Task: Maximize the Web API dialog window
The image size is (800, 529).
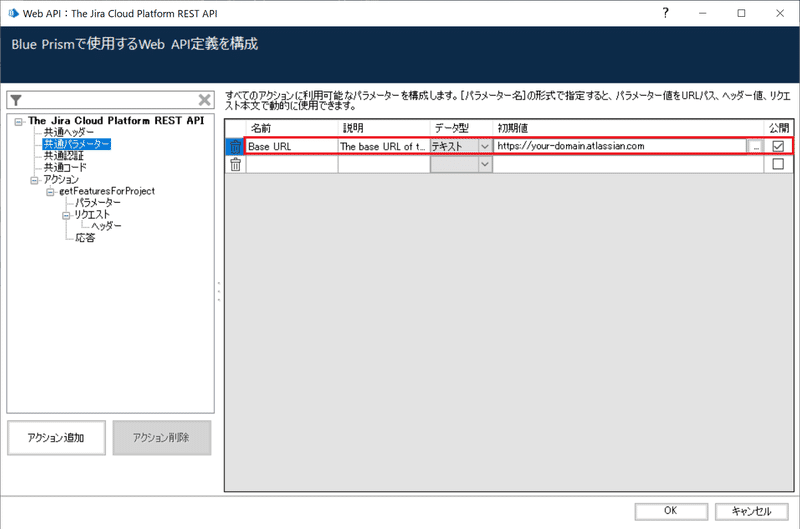Action: 741,13
